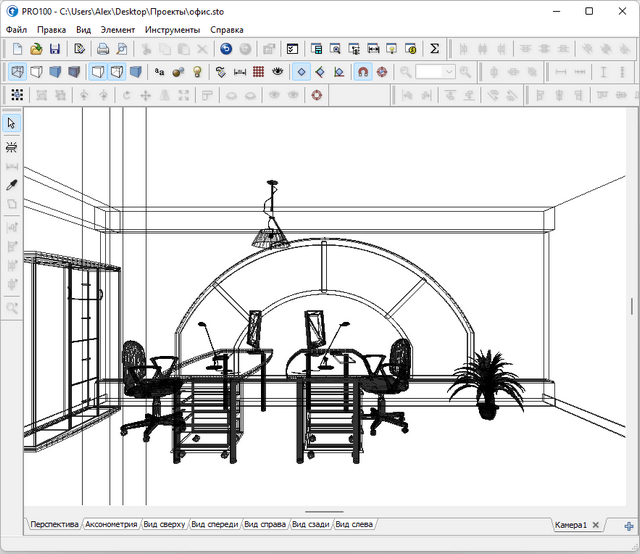The width and height of the screenshot is (640, 554).
Task: Open the Вид menu
Action: point(83,30)
